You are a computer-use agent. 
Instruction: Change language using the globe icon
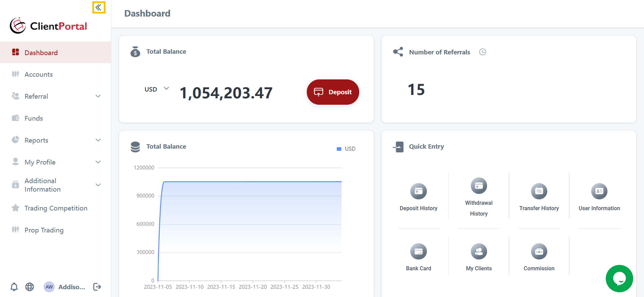point(30,287)
